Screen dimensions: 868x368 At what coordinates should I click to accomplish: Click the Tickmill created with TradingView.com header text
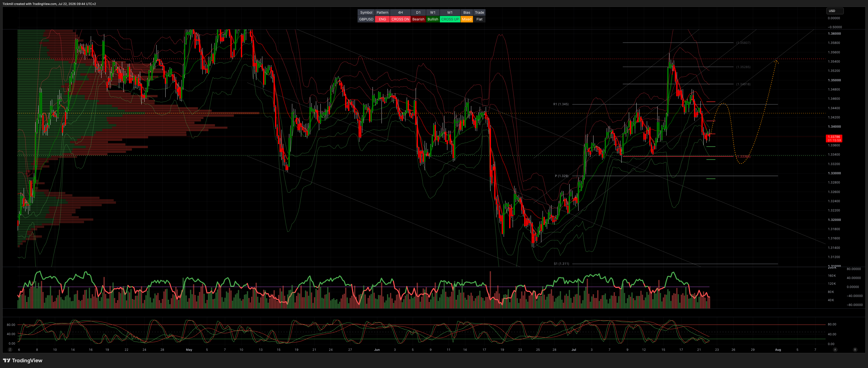[x=49, y=4]
